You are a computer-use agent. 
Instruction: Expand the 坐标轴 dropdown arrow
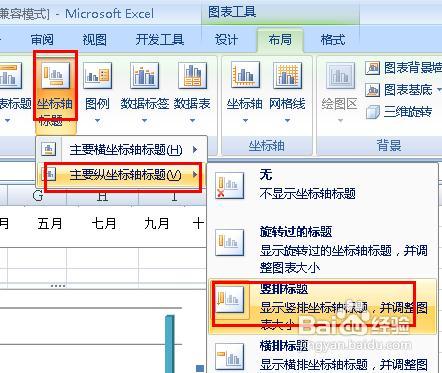click(x=245, y=120)
